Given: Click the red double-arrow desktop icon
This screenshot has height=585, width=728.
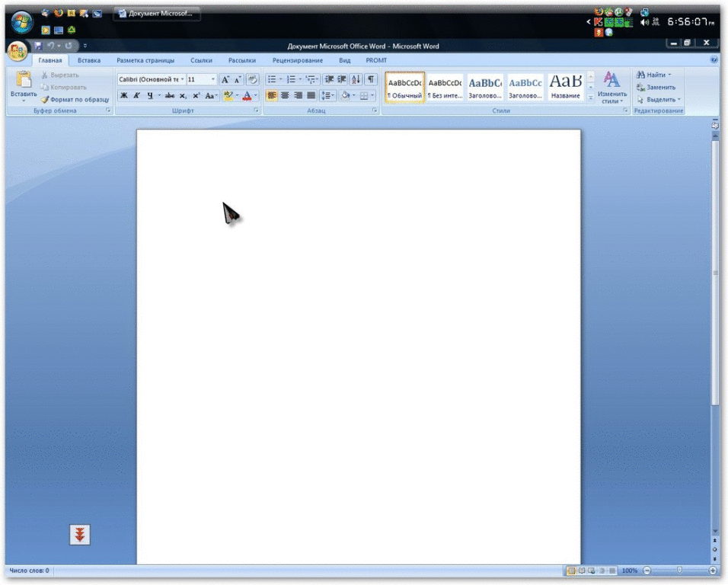Looking at the screenshot, I should [x=80, y=535].
